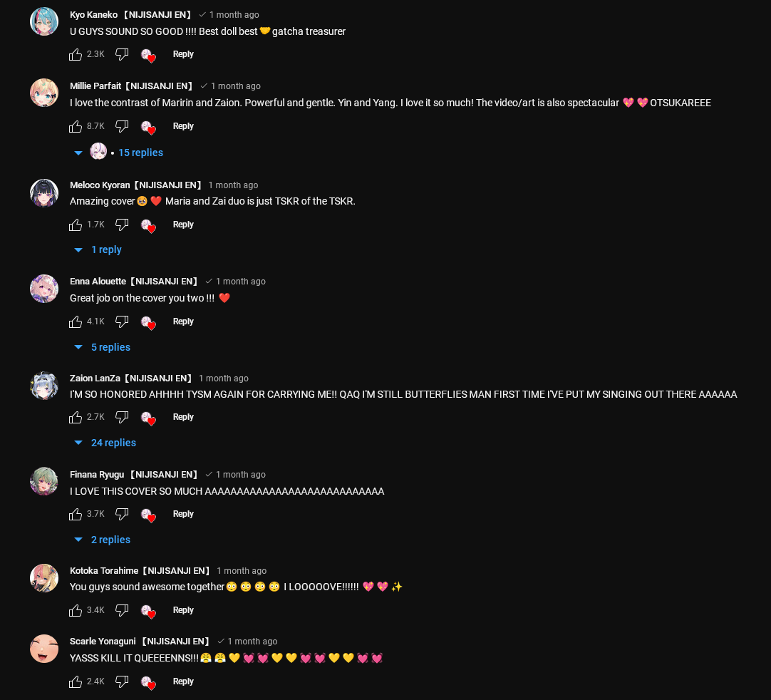Like Scarle Yonaguni's comment

(x=76, y=681)
